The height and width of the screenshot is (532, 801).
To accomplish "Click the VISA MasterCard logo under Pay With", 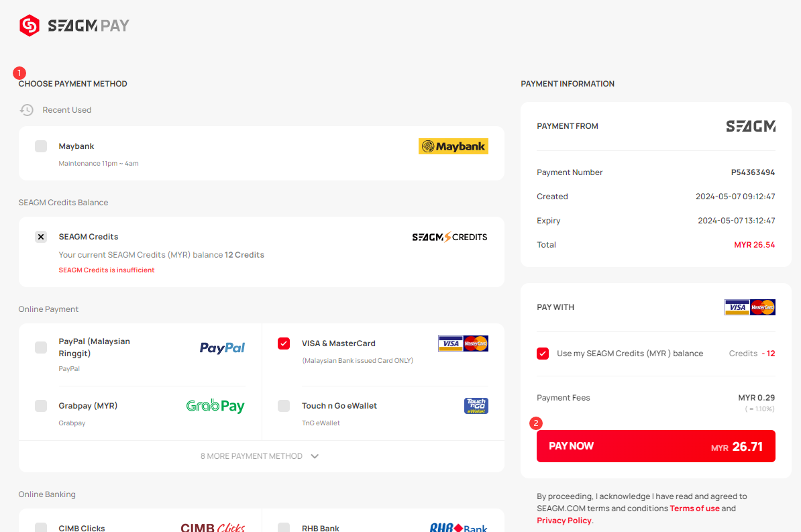I will 749,307.
